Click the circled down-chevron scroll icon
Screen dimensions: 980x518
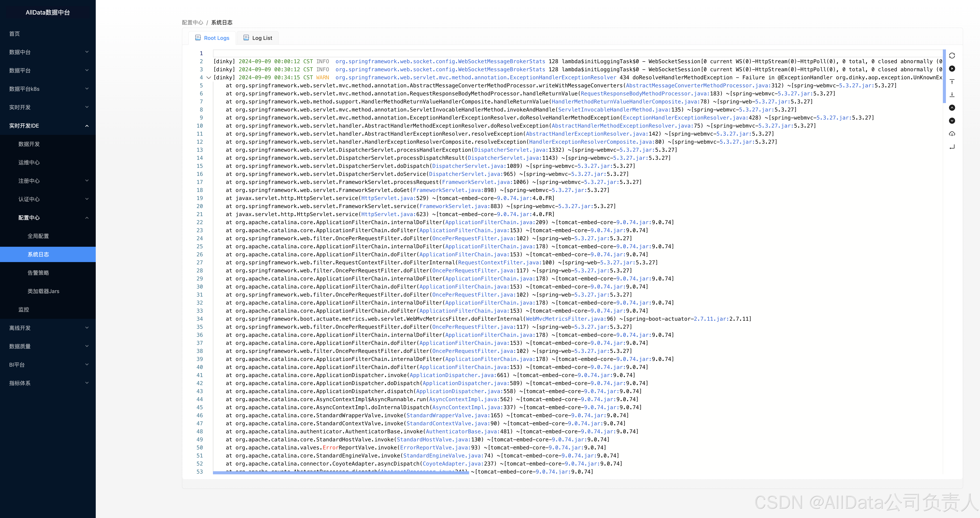952,121
